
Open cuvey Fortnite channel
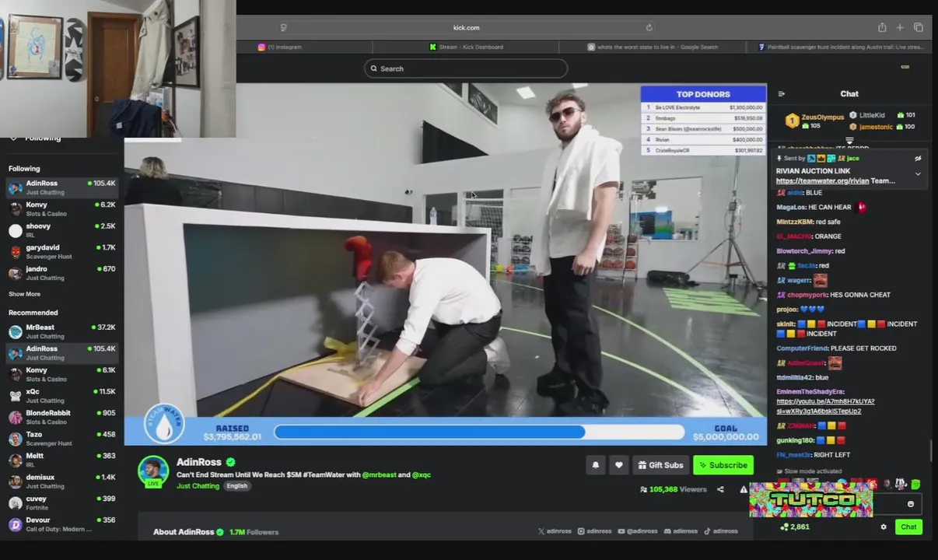pos(62,503)
